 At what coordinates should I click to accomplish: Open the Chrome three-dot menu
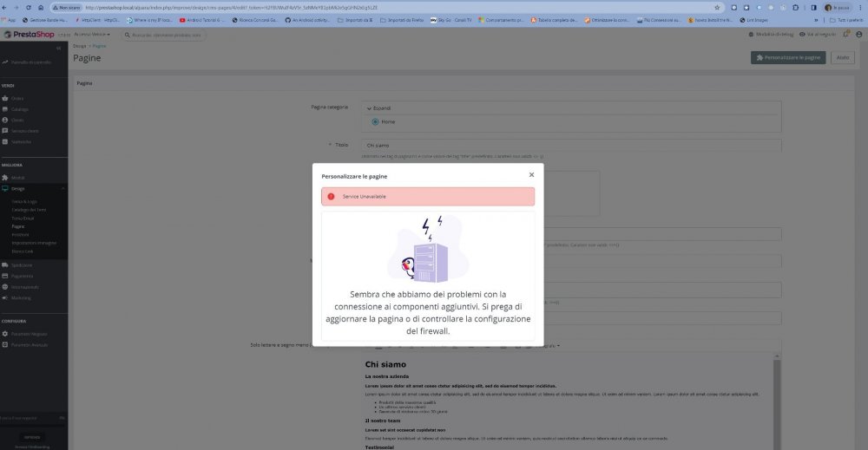861,8
